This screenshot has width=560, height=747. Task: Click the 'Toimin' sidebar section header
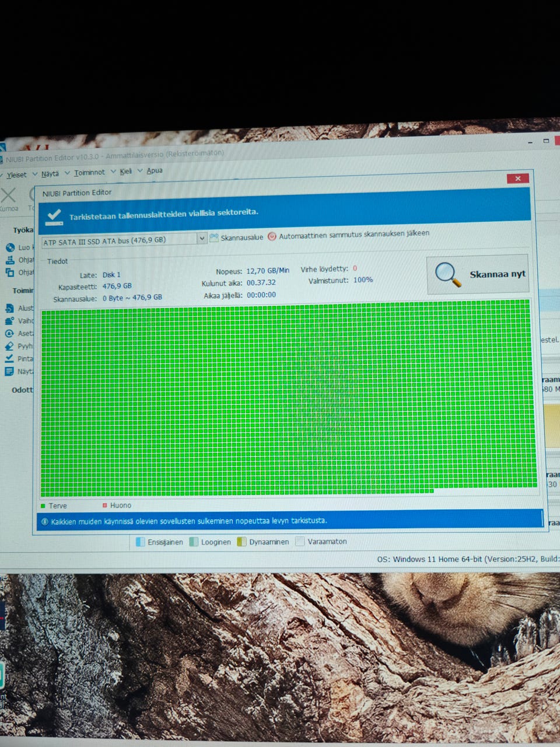[23, 290]
